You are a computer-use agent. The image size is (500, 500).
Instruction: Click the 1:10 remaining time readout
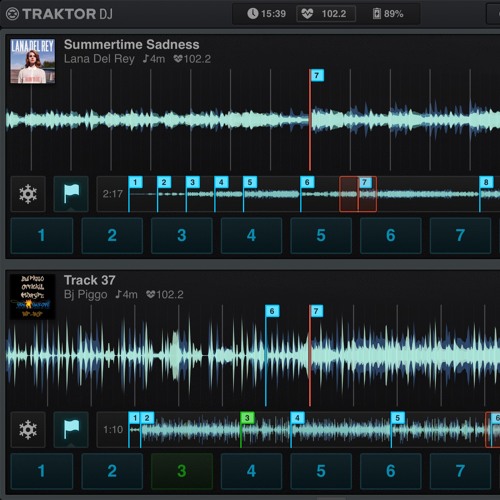113,430
